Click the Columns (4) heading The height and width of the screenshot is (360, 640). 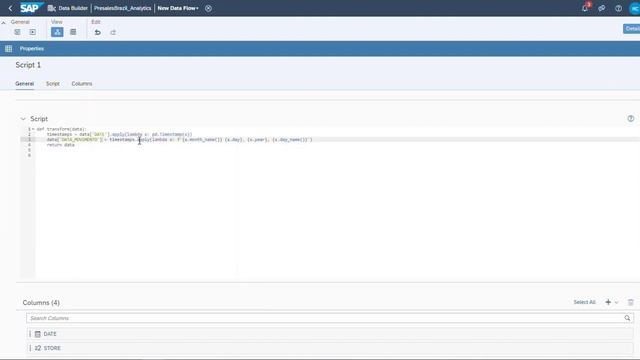[x=41, y=302]
